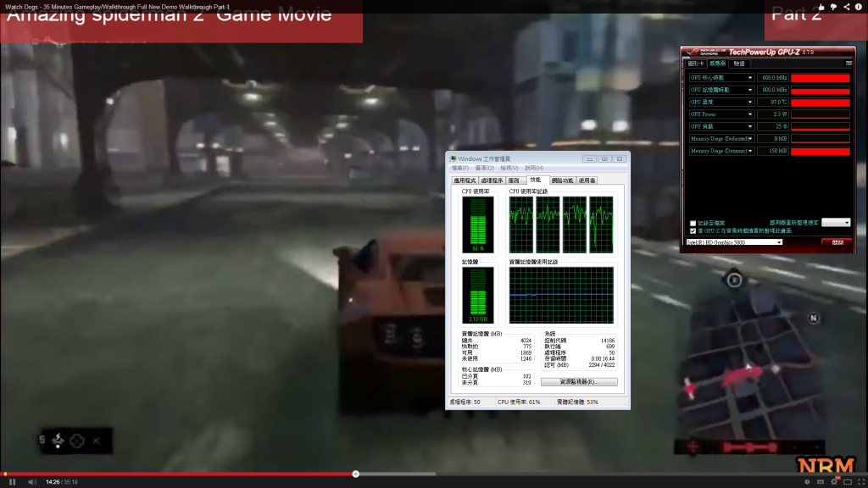Open the GPU-Z 驗證 tab
This screenshot has width=868, height=488.
(x=739, y=64)
